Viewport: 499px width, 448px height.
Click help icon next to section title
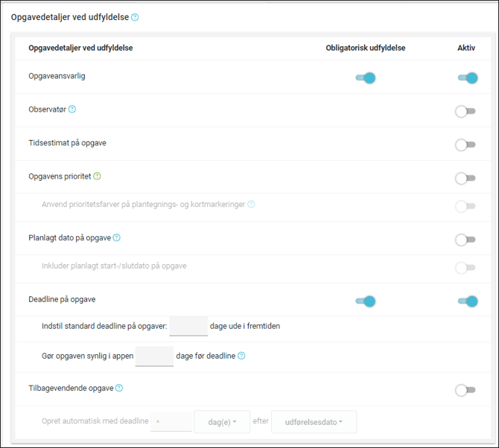click(x=135, y=17)
